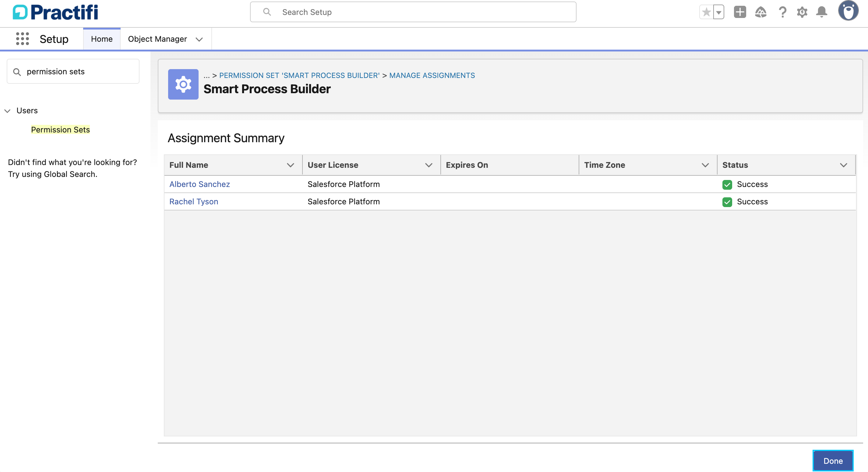Screen dimensions: 868x472
Task: Click the Smart Process Builder gear icon
Action: point(183,84)
